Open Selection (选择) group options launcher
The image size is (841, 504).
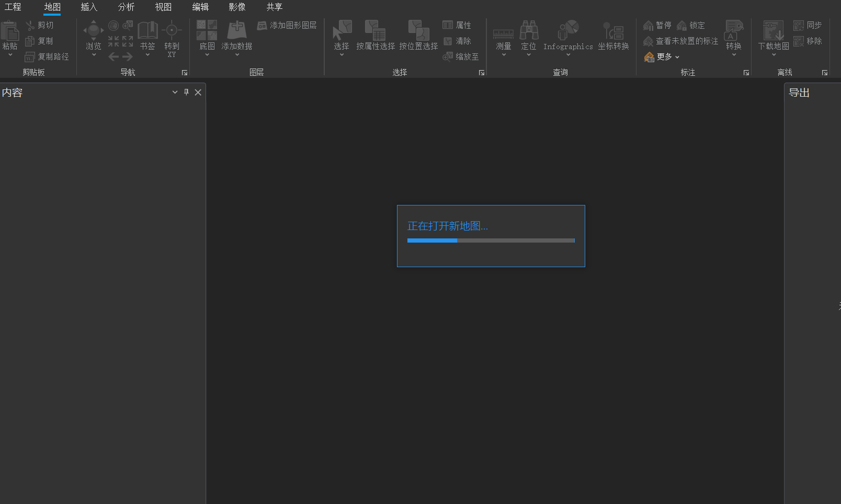[x=482, y=73]
